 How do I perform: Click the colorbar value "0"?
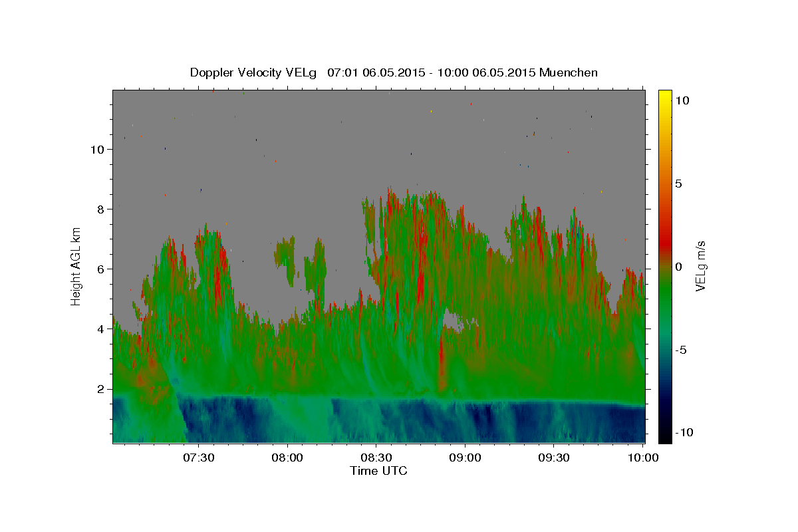680,267
